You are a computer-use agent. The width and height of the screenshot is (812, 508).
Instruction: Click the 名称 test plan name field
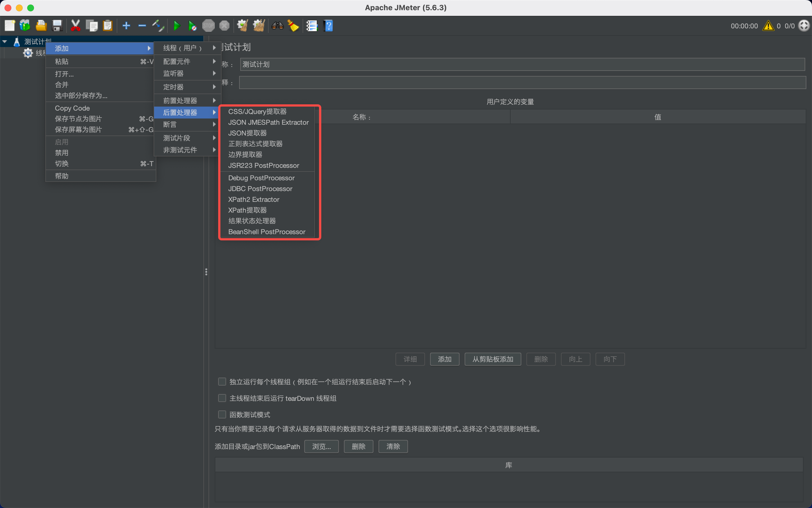[522, 64]
